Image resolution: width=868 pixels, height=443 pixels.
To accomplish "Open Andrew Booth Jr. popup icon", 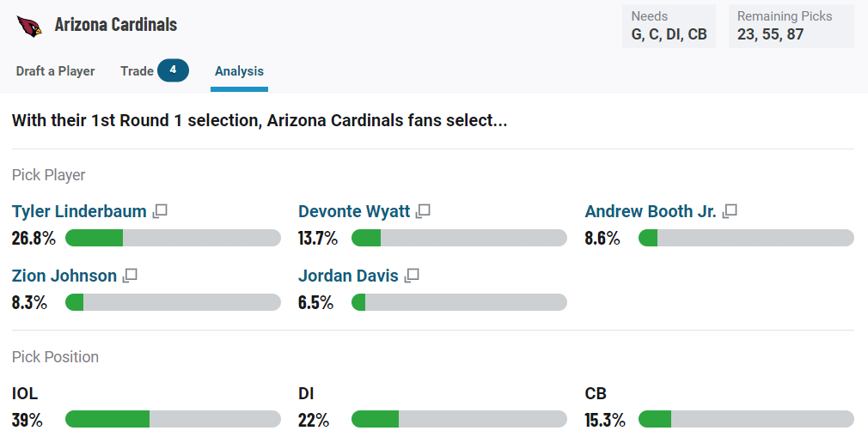I will (730, 211).
